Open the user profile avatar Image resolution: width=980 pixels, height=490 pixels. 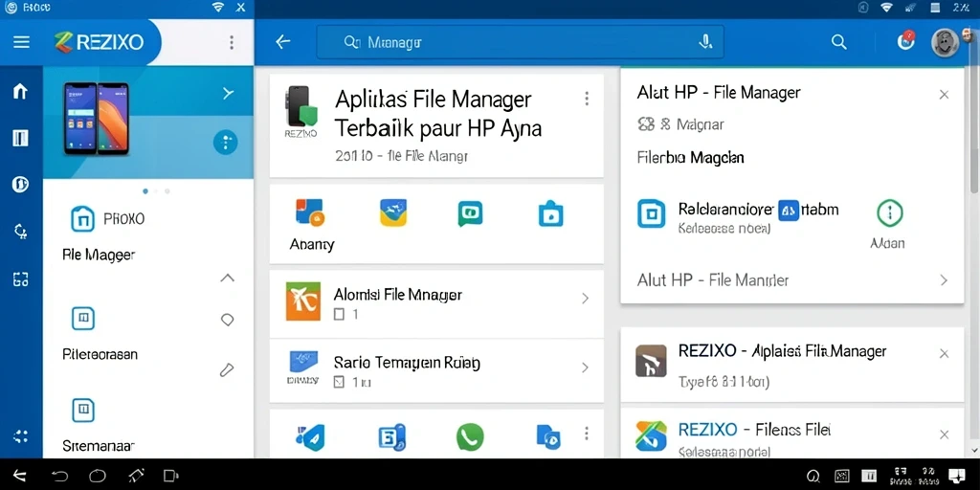coord(945,42)
